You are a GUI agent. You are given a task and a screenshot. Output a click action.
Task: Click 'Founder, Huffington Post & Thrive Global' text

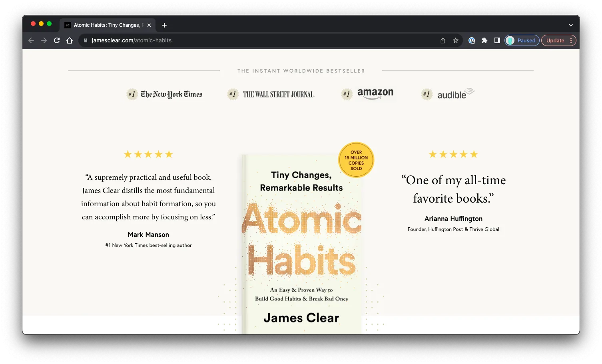click(453, 229)
